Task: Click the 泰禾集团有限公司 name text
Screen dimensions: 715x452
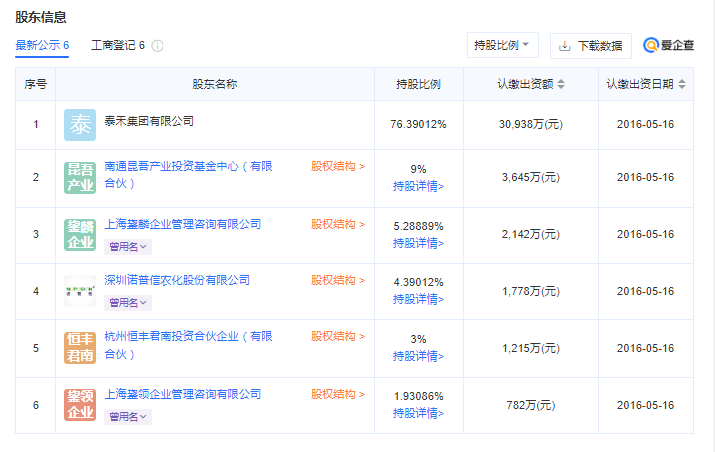Action: click(149, 121)
